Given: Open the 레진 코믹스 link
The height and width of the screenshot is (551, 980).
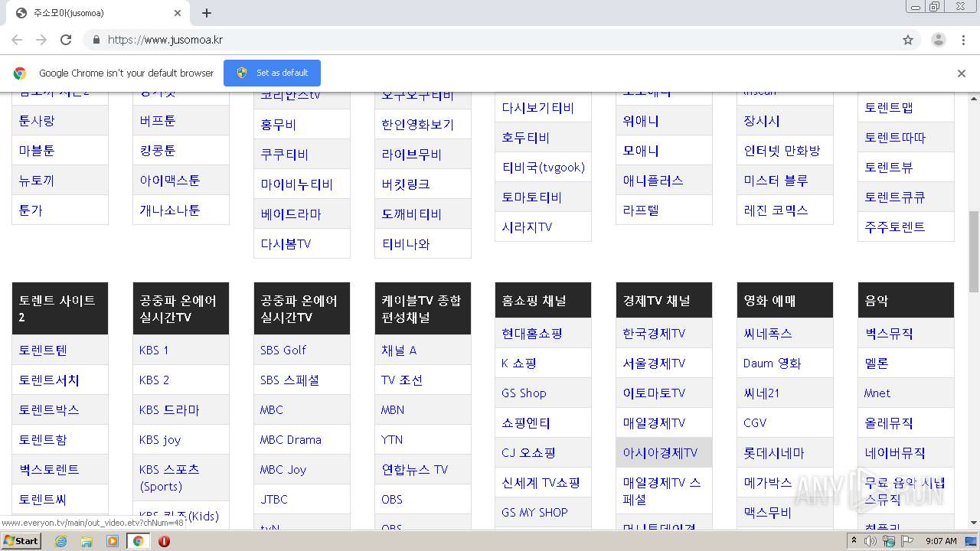Looking at the screenshot, I should pyautogui.click(x=776, y=210).
